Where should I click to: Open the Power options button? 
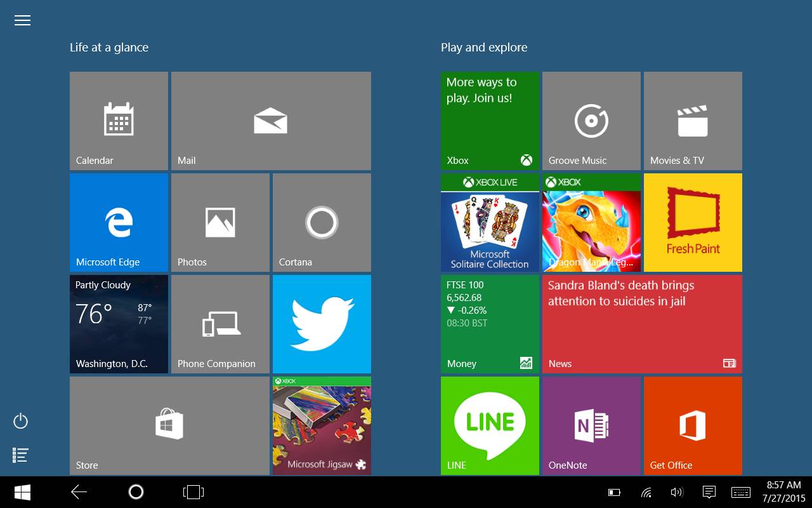coord(21,421)
